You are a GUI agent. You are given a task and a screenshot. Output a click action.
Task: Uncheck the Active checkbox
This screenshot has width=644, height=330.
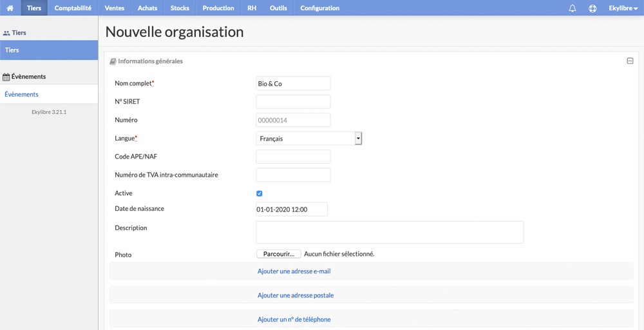point(259,193)
